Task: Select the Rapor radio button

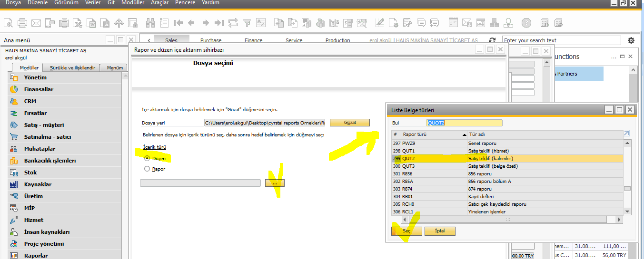Action: (x=147, y=169)
